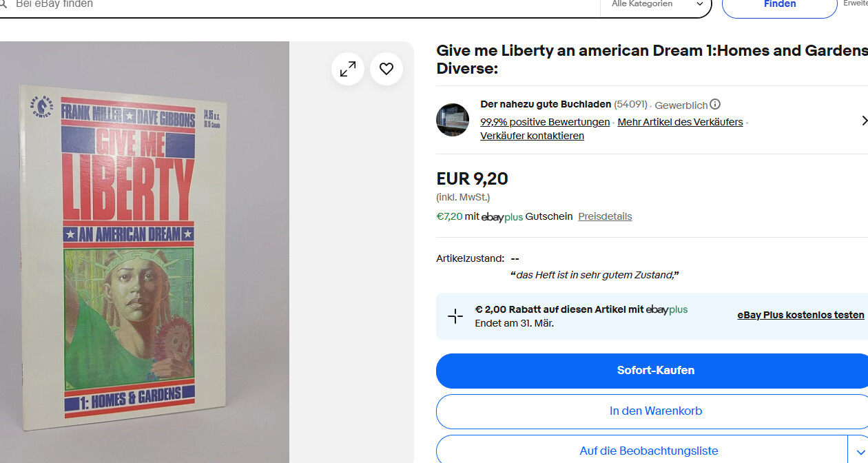The height and width of the screenshot is (463, 868).
Task: Click Auf die Beobachtungsliste button
Action: (x=648, y=451)
